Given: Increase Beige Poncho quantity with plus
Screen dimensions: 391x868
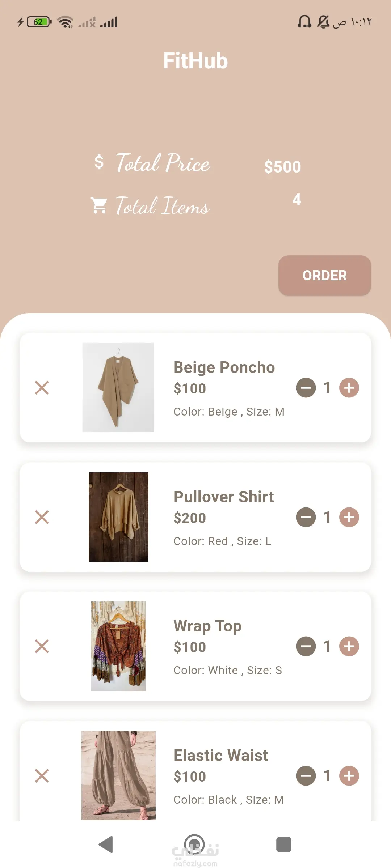Looking at the screenshot, I should pyautogui.click(x=349, y=388).
